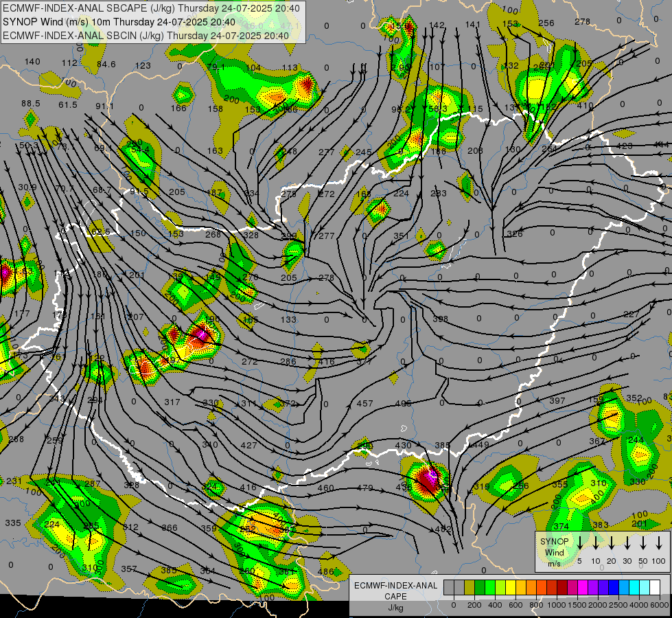Click the map value 449
Screen dimensions: 672x618
(480, 445)
